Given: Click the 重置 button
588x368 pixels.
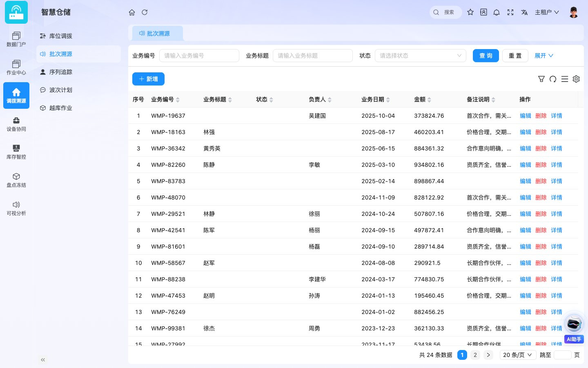Looking at the screenshot, I should pos(515,56).
